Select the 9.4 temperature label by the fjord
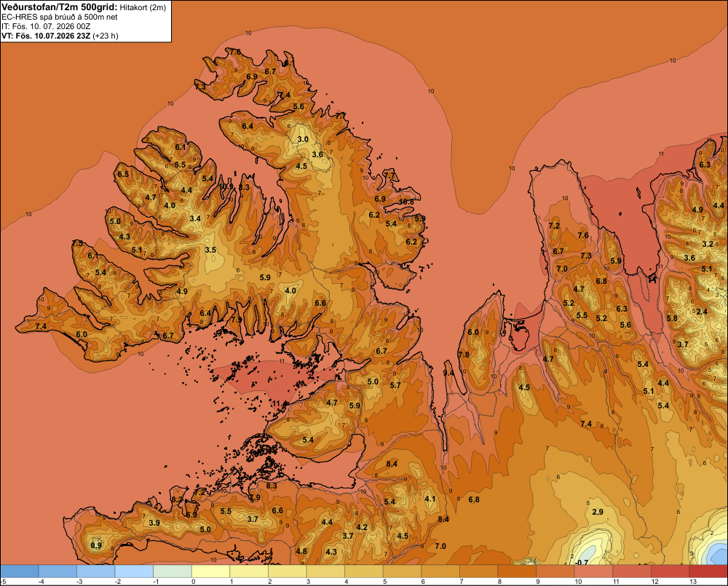Viewport: 728px width, 586px height. pyautogui.click(x=448, y=373)
